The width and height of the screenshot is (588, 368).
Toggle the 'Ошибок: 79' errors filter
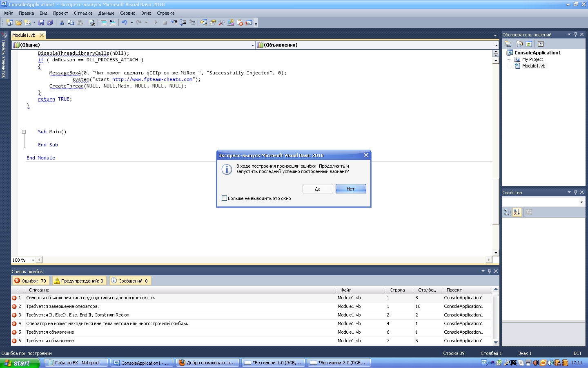coord(31,281)
